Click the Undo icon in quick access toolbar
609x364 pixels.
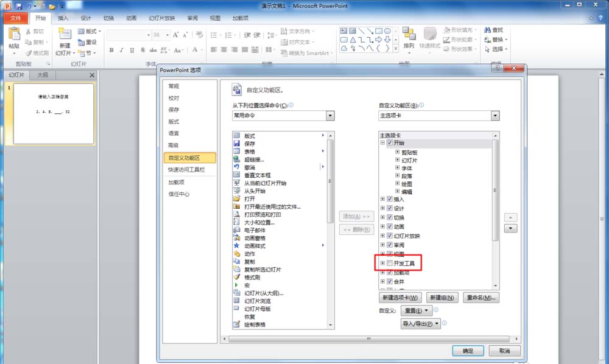[29, 6]
